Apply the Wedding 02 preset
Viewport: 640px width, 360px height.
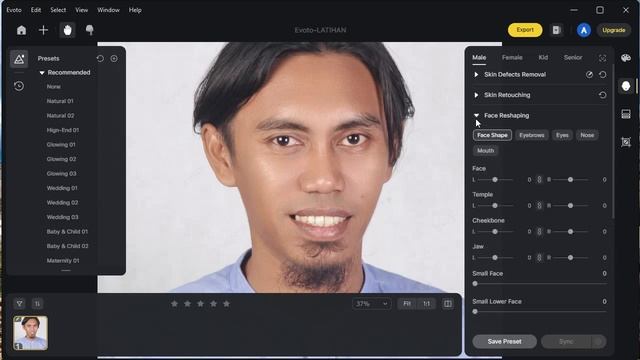click(62, 202)
